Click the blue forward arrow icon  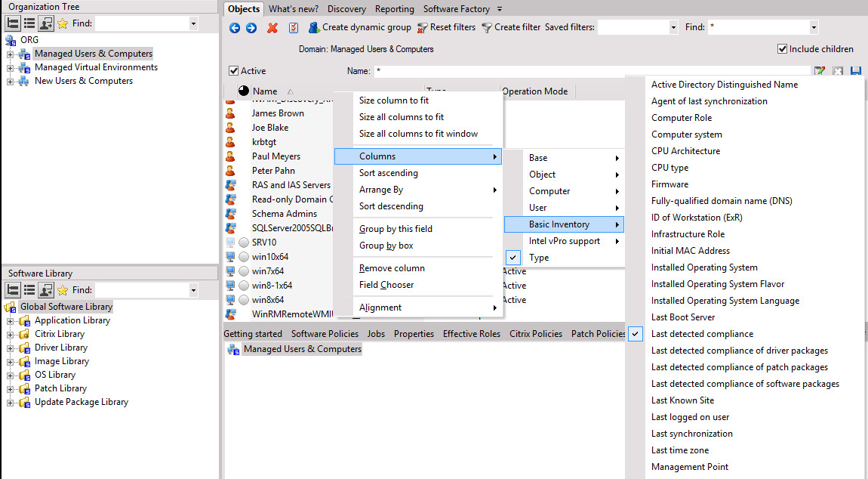(x=251, y=28)
